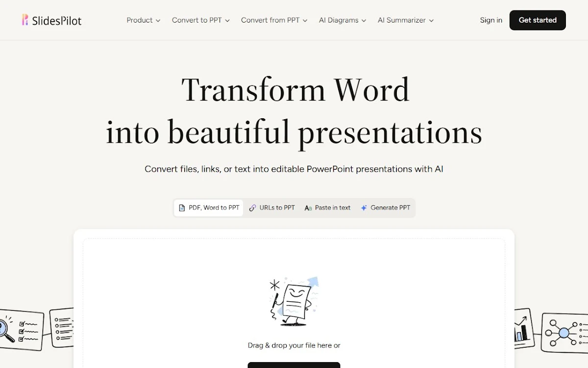Screen dimensions: 588x368
Task: Open the Product menu
Action: pyautogui.click(x=144, y=20)
